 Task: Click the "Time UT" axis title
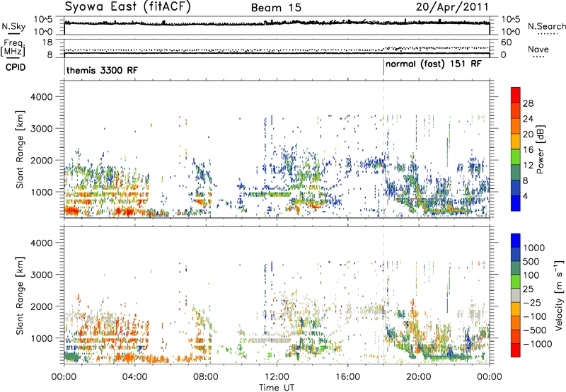pos(277,388)
